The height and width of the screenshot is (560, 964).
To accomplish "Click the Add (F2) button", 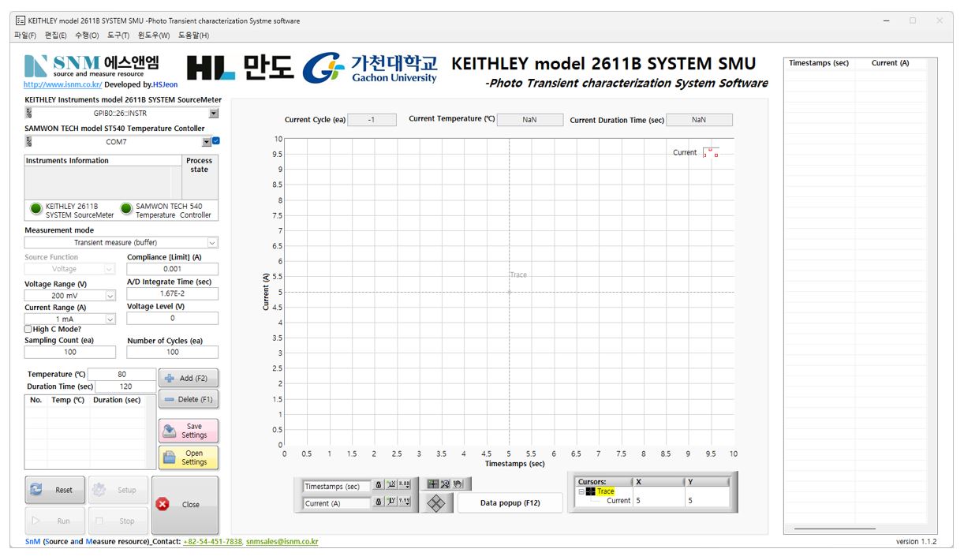I will pos(188,378).
